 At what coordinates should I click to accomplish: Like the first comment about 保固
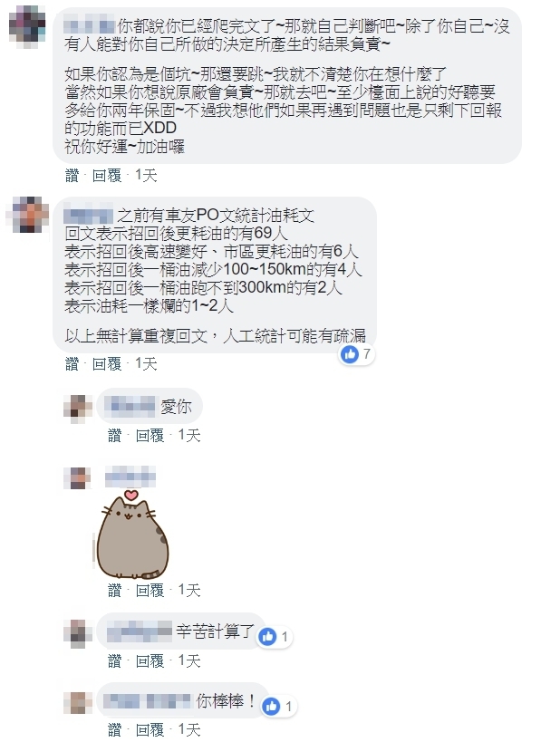[x=72, y=176]
